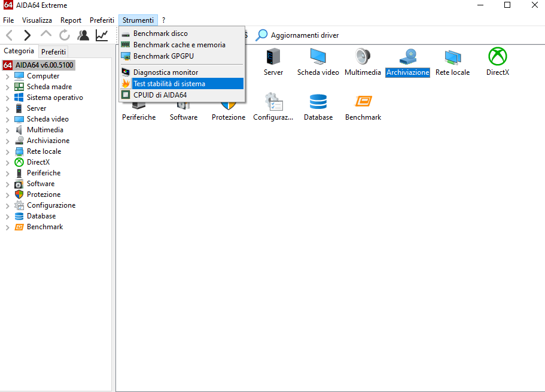The height and width of the screenshot is (392, 545).
Task: Open Rete locale icon in main pane
Action: tap(452, 62)
